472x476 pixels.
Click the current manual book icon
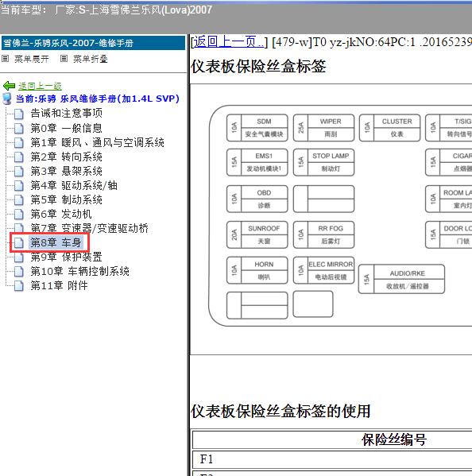(x=7, y=99)
